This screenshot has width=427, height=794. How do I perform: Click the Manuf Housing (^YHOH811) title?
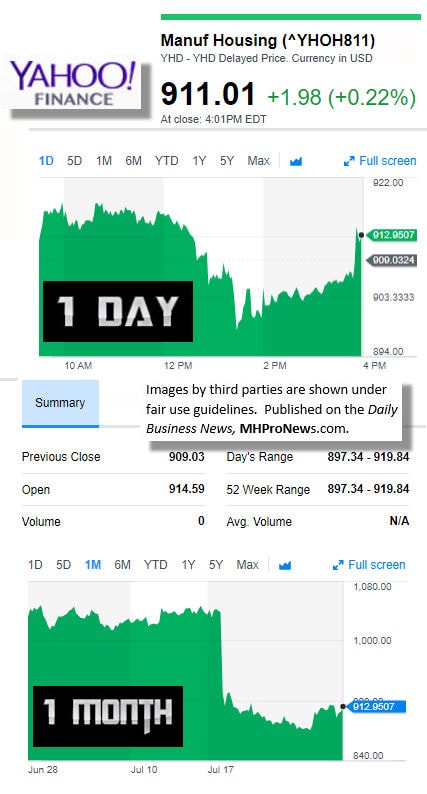[268, 40]
